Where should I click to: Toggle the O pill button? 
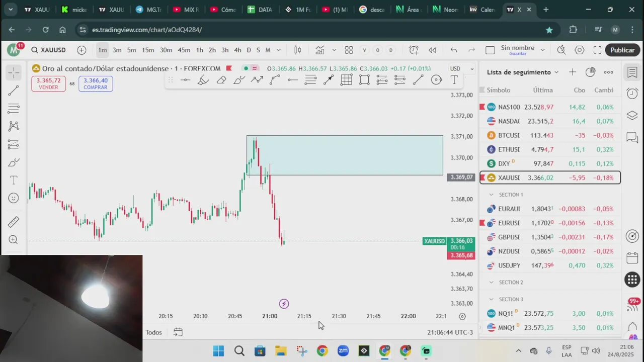(377, 50)
